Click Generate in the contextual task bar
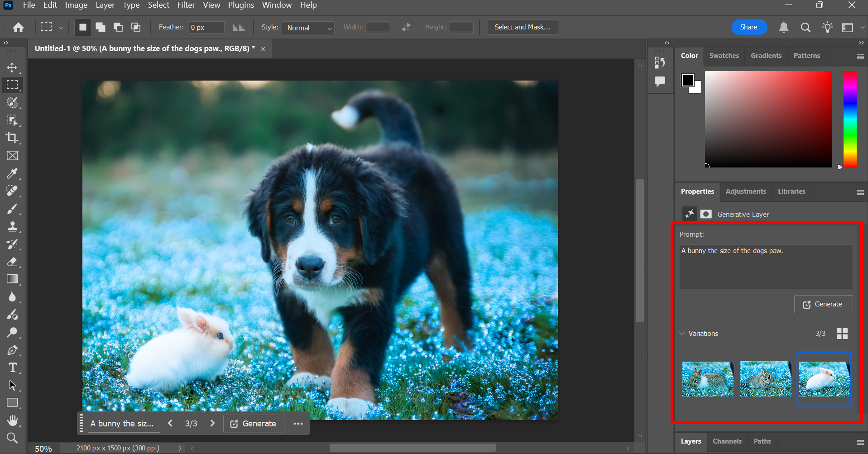This screenshot has height=454, width=868. (254, 423)
